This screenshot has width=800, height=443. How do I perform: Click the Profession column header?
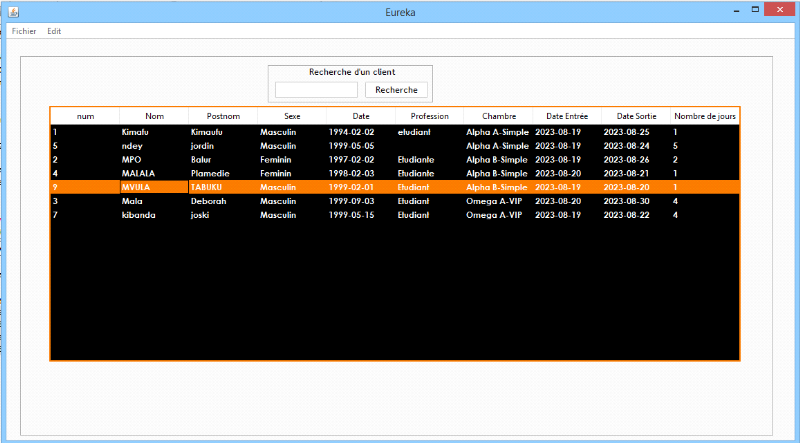tap(430, 116)
